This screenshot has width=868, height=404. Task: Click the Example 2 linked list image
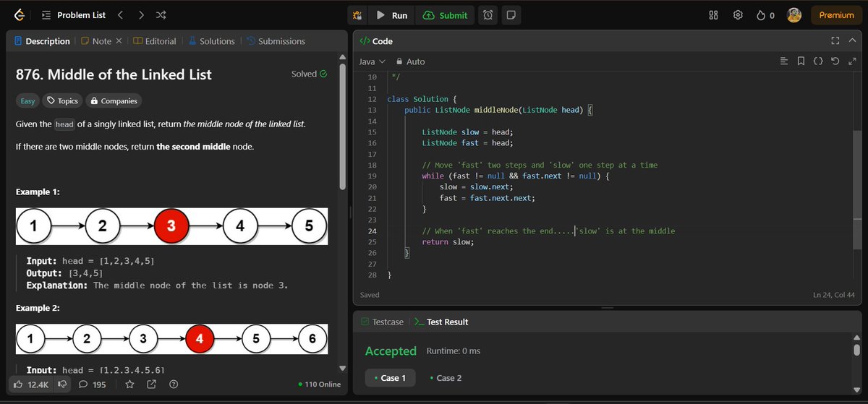(171, 338)
